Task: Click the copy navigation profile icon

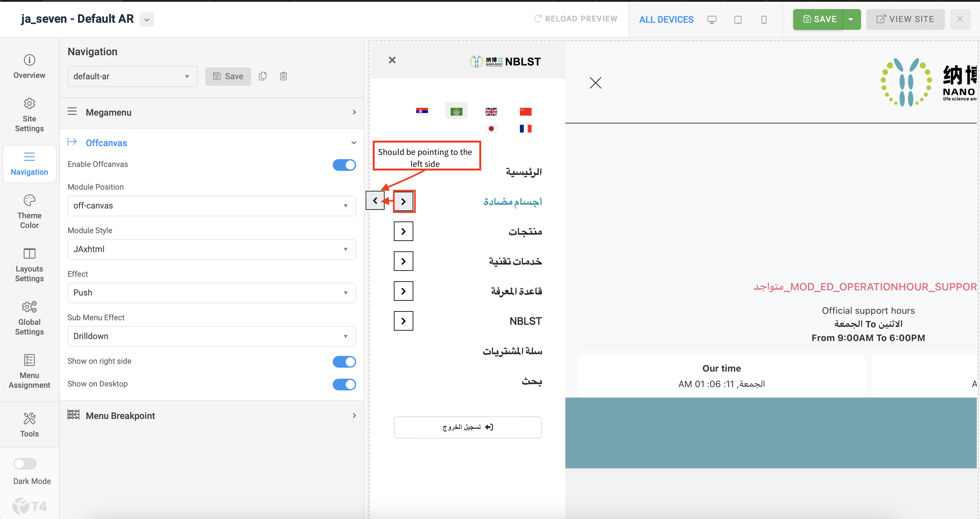Action: tap(263, 76)
